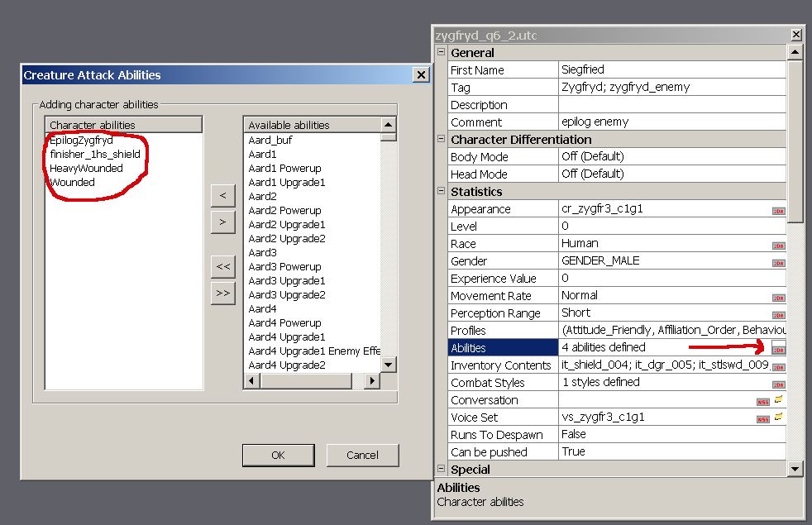Image resolution: width=812 pixels, height=525 pixels.
Task: Click the 2DA icon for Perception Range
Action: coord(778,314)
